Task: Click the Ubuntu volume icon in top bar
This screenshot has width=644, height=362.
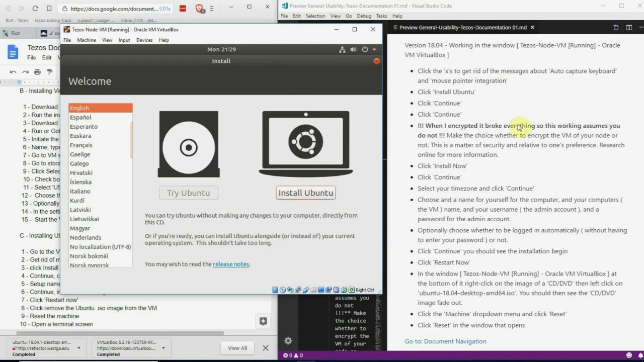Action: coord(353,49)
